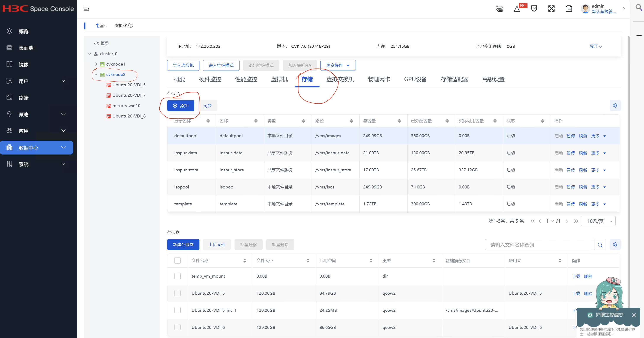
Task: Click the help question mark beside 虚拟化
Action: (131, 25)
